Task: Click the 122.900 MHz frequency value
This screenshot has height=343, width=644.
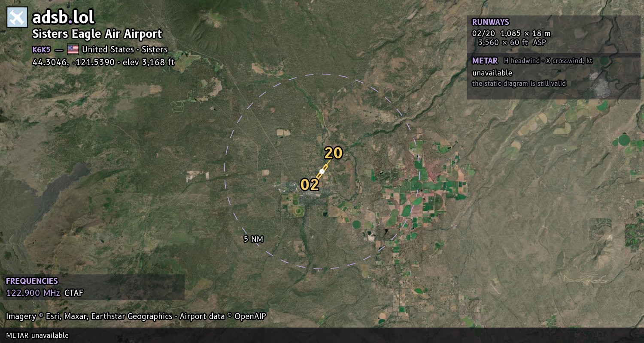Action: [33, 293]
